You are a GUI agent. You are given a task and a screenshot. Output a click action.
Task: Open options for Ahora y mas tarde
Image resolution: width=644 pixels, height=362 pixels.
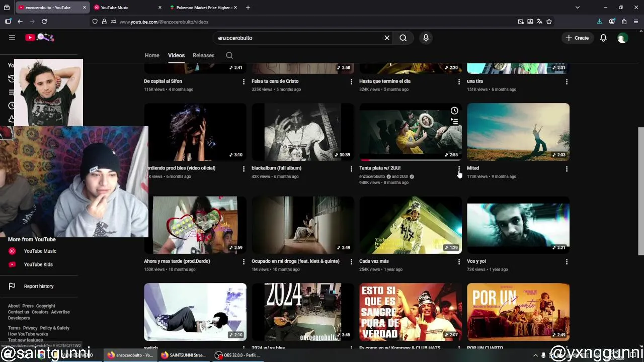click(244, 262)
